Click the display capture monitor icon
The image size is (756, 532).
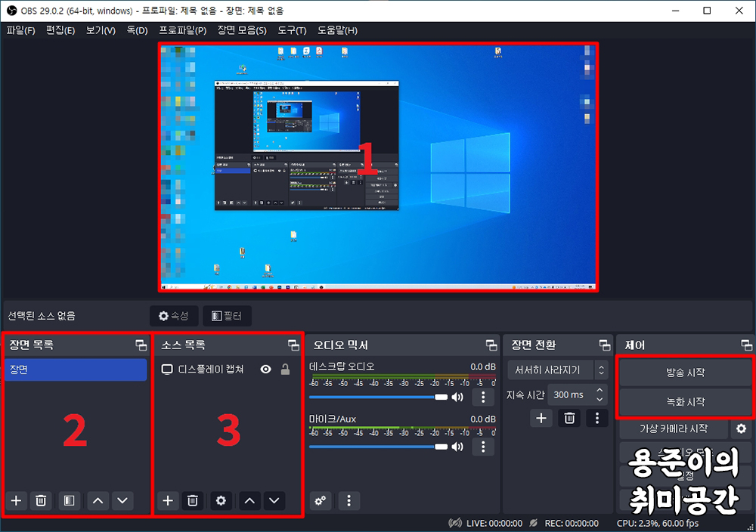point(167,370)
